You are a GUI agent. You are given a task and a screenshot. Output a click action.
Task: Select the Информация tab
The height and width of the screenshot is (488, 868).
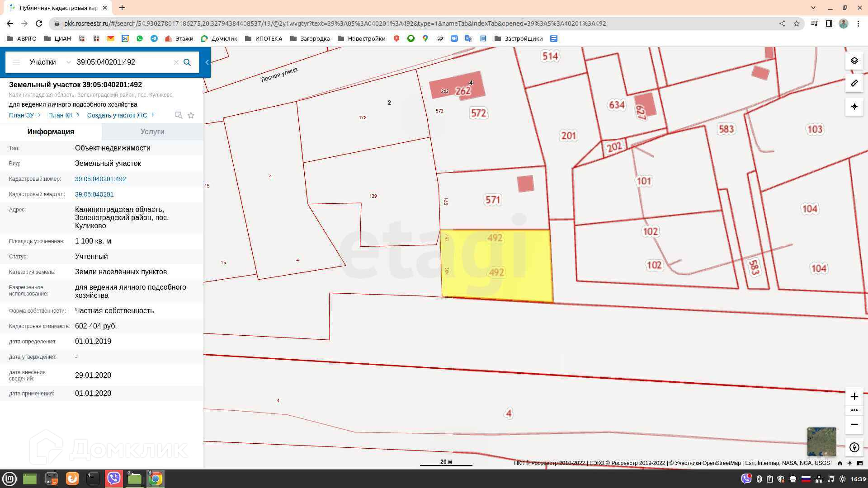(51, 132)
